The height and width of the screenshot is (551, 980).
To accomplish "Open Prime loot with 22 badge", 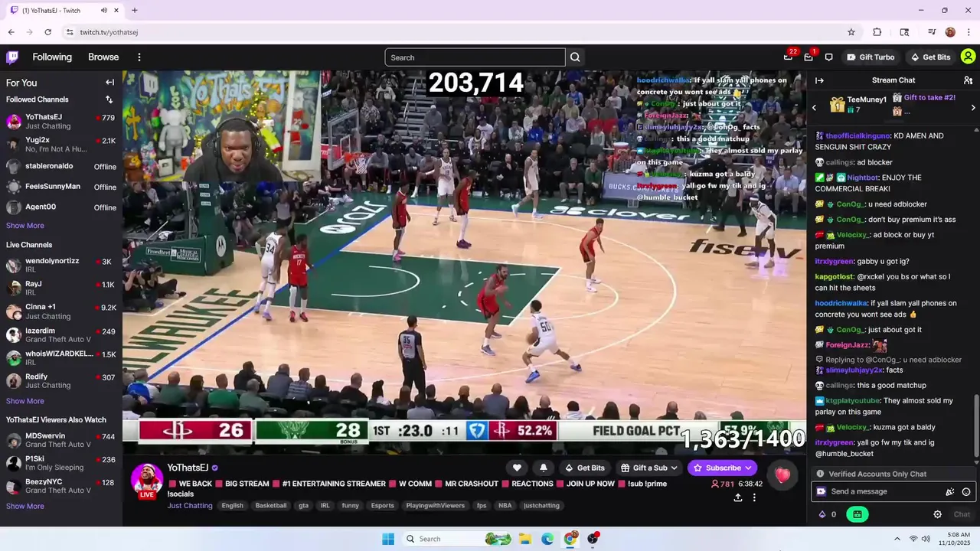I will [789, 57].
